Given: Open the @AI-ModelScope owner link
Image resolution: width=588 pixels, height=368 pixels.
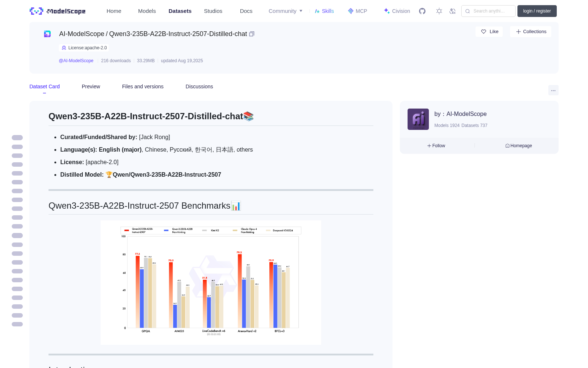Looking at the screenshot, I should pos(76,61).
